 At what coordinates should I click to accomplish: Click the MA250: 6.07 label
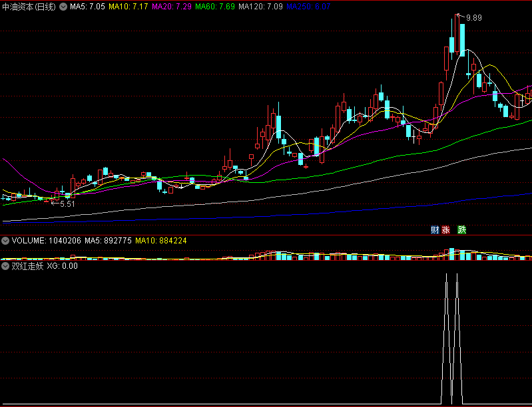308,7
